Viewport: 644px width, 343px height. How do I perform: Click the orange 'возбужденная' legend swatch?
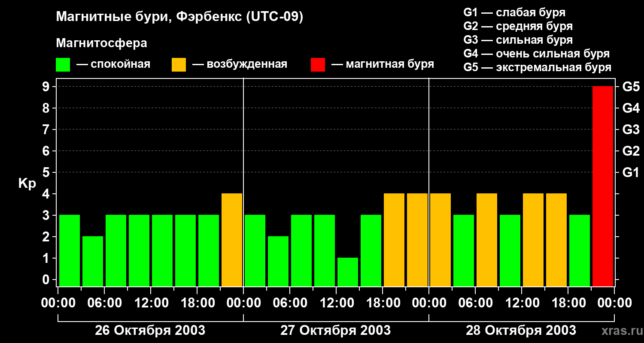pyautogui.click(x=179, y=65)
